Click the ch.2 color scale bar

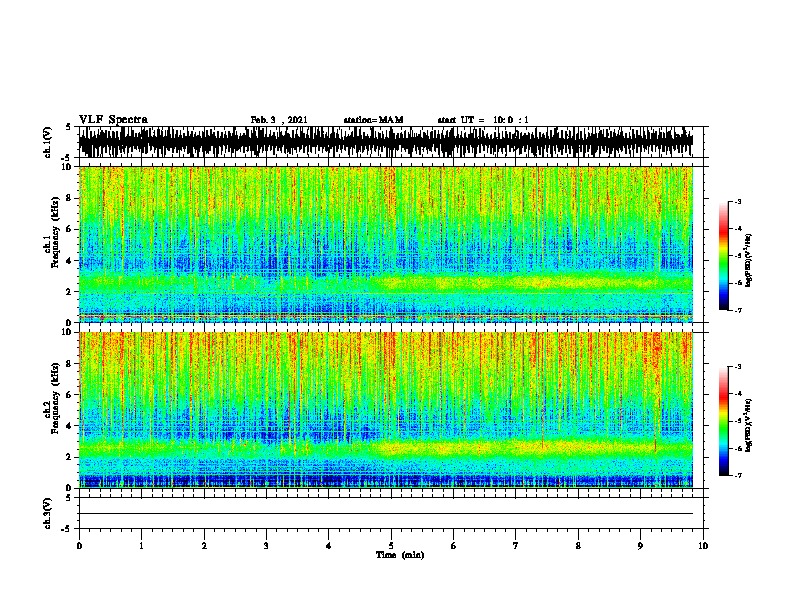724,421
